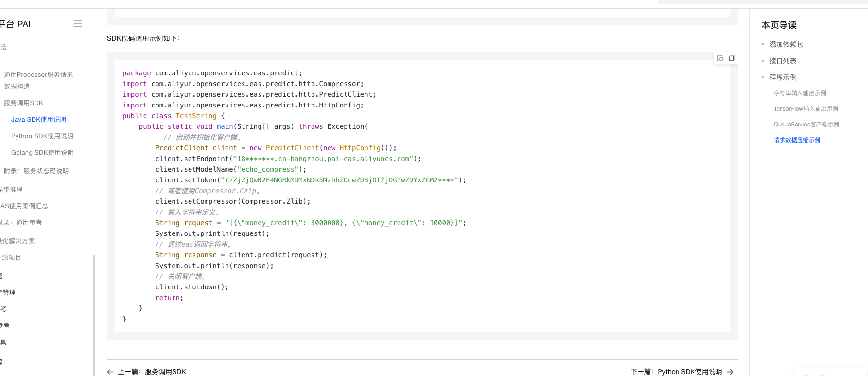Viewport: 868px width, 376px height.
Task: Open 通用Processor服务请求数据构造 page
Action: click(x=38, y=80)
